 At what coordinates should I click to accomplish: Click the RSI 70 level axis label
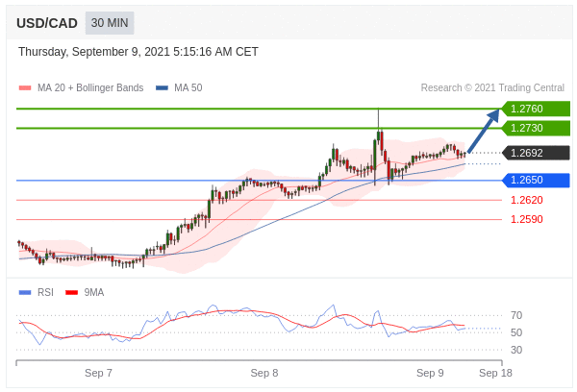click(516, 315)
